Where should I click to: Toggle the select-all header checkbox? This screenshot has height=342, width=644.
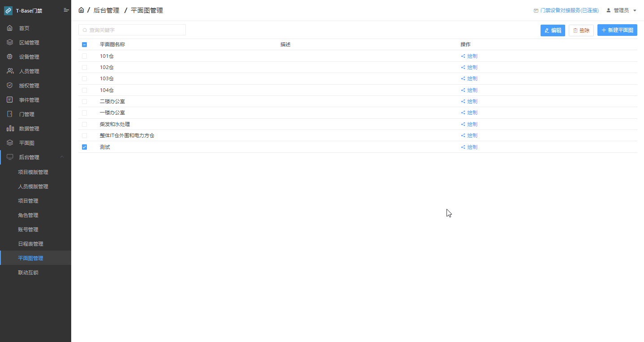click(x=84, y=45)
